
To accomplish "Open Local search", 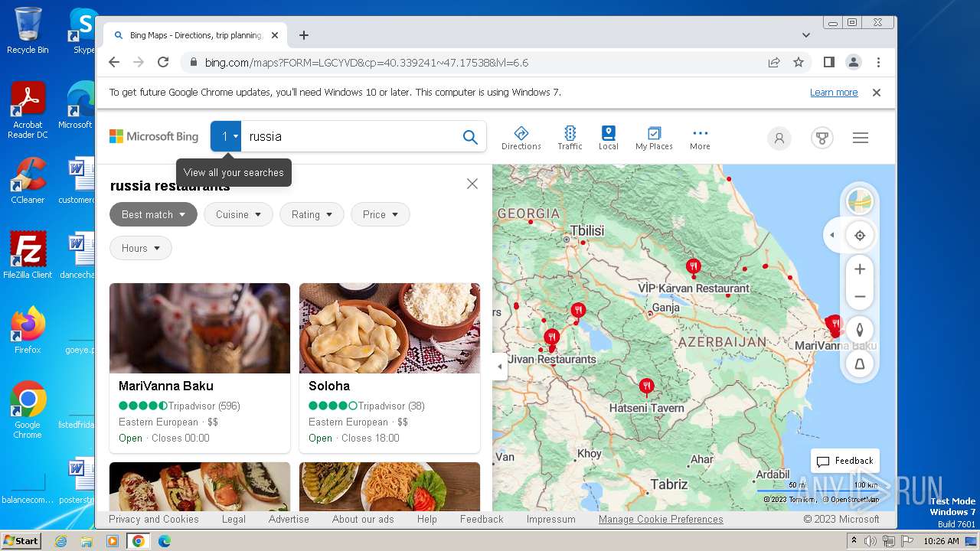I will (x=609, y=138).
